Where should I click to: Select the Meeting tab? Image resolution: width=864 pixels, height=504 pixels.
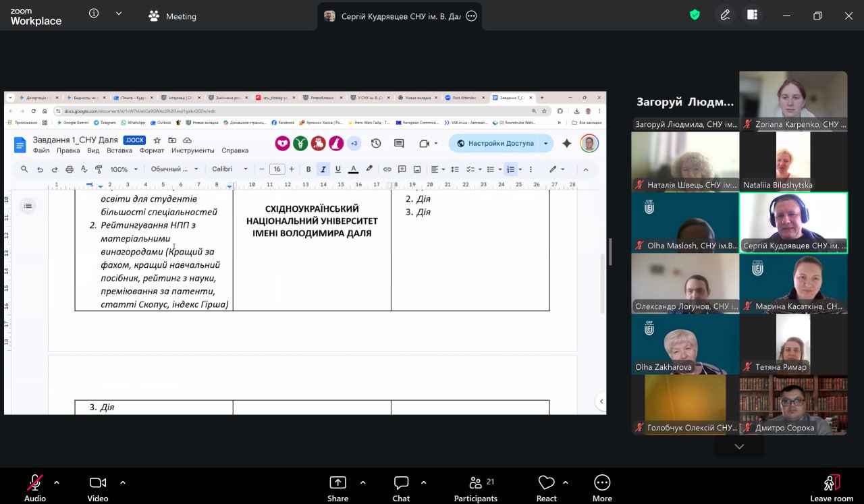(173, 16)
